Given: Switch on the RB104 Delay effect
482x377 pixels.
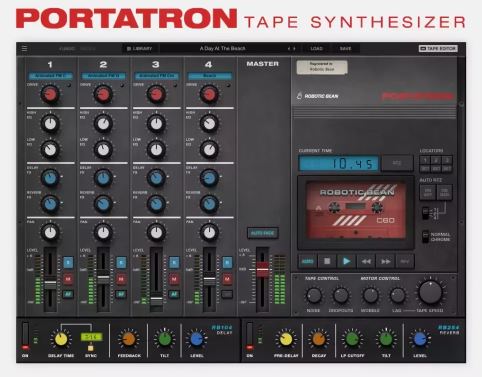Looking at the screenshot, I should 25,336.
